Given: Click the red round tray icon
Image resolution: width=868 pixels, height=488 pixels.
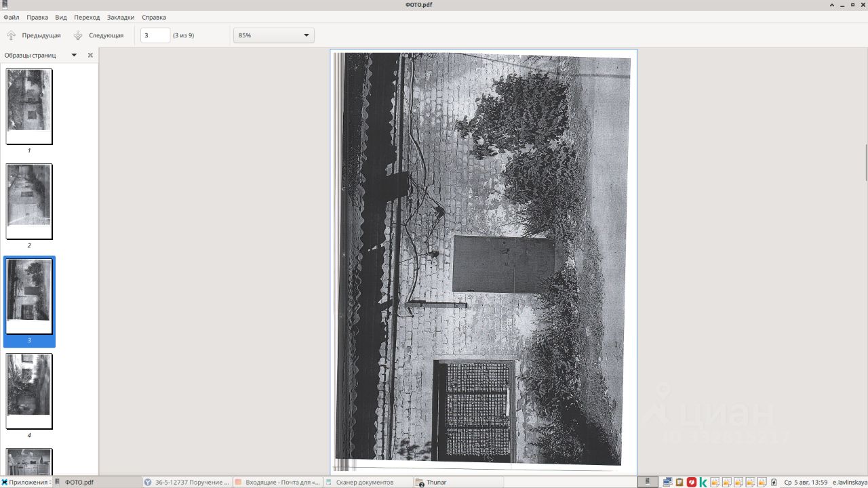Looking at the screenshot, I should click(x=692, y=483).
